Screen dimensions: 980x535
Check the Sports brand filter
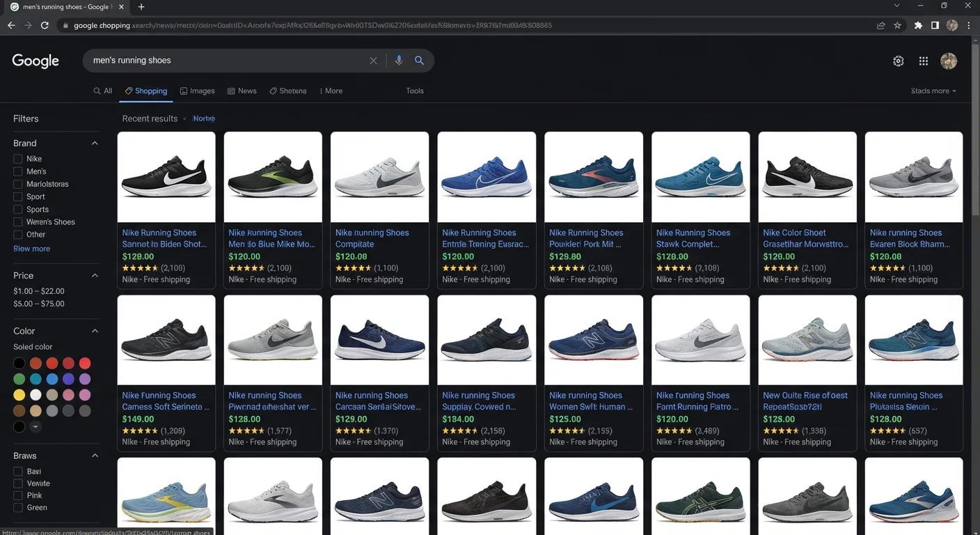click(x=18, y=209)
